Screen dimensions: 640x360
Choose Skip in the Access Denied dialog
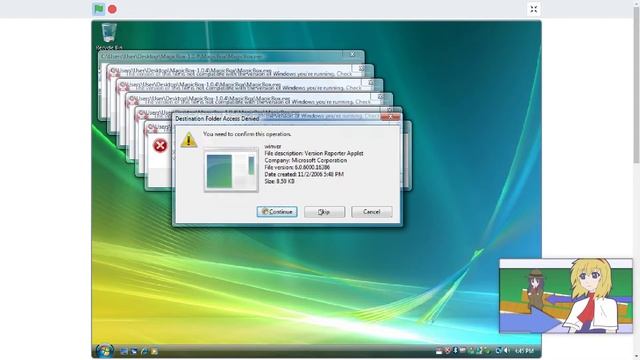[x=324, y=211]
